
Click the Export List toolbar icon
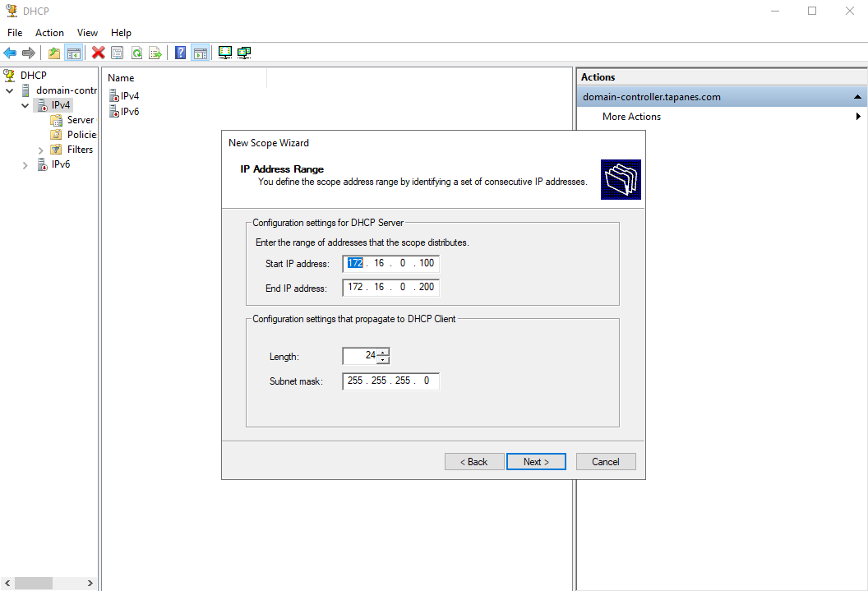point(155,53)
